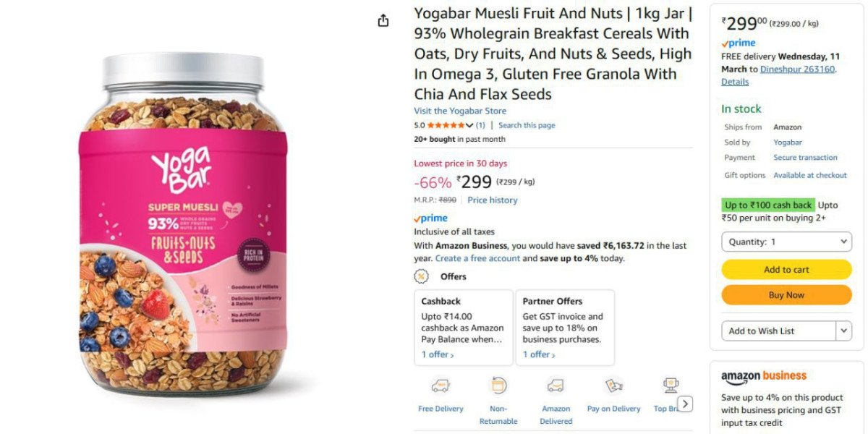The height and width of the screenshot is (434, 868).
Task: Open the Cashback 1 offer link
Action: pos(438,354)
